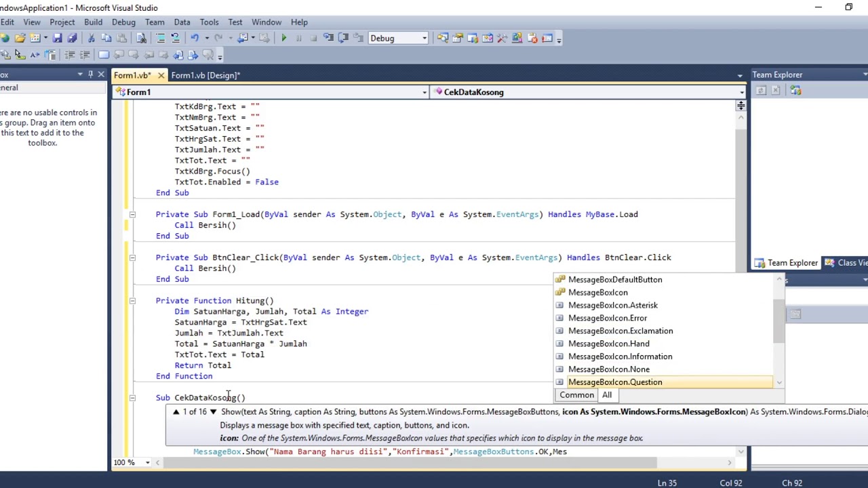The height and width of the screenshot is (488, 868).
Task: Collapse the CekDataKosong sub outline
Action: pyautogui.click(x=132, y=398)
